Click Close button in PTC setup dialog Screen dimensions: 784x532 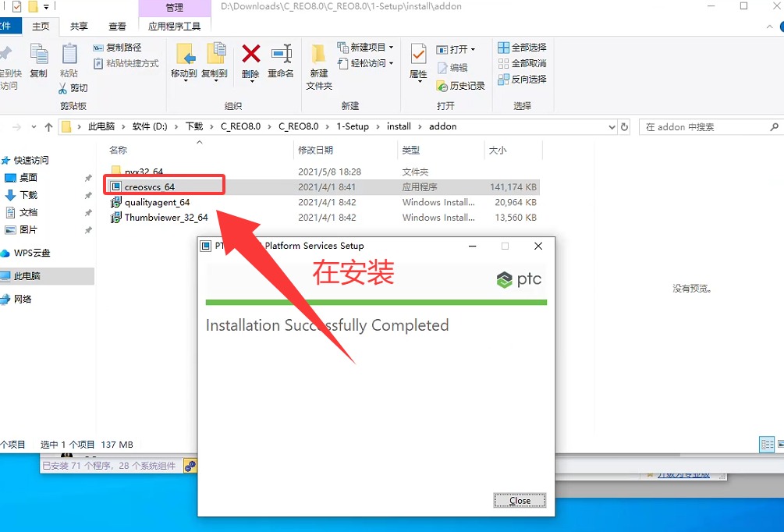pyautogui.click(x=520, y=501)
